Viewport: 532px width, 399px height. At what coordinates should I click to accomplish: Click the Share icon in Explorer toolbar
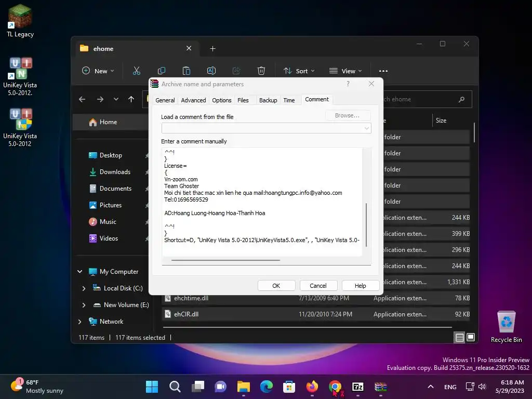point(236,71)
